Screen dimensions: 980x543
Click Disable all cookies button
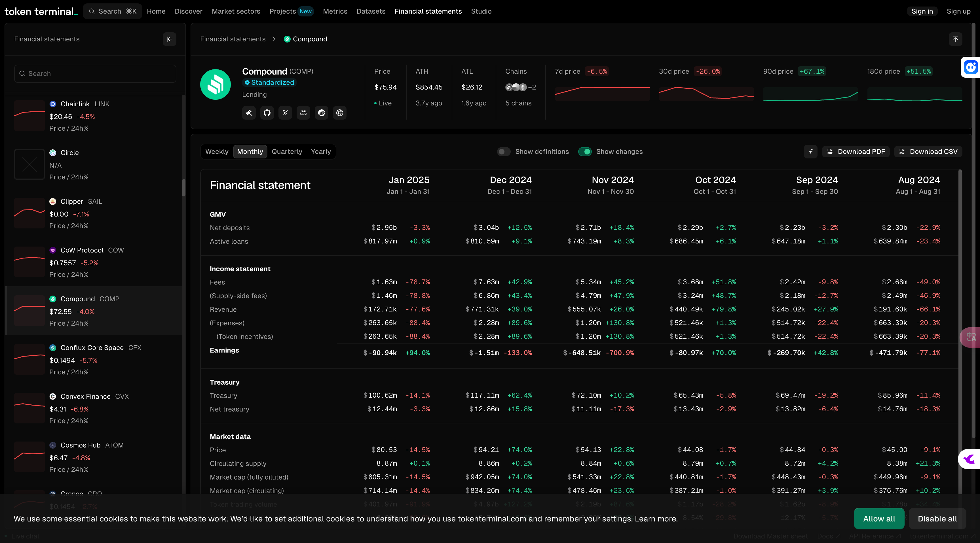click(937, 519)
